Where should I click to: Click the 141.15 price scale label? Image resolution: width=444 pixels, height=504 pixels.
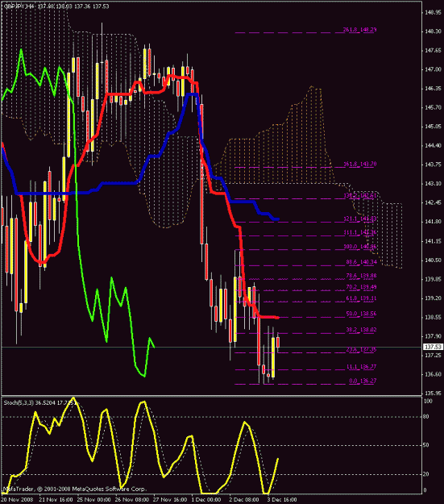point(433,241)
